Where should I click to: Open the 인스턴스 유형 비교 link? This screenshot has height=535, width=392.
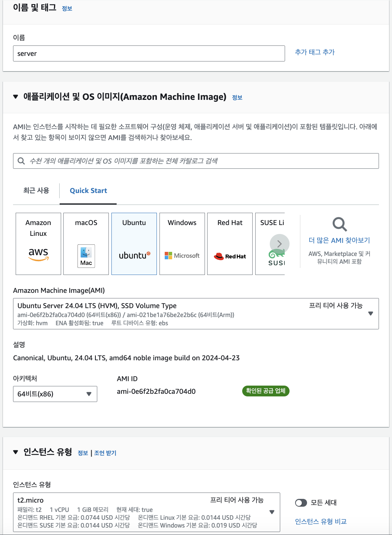321,522
